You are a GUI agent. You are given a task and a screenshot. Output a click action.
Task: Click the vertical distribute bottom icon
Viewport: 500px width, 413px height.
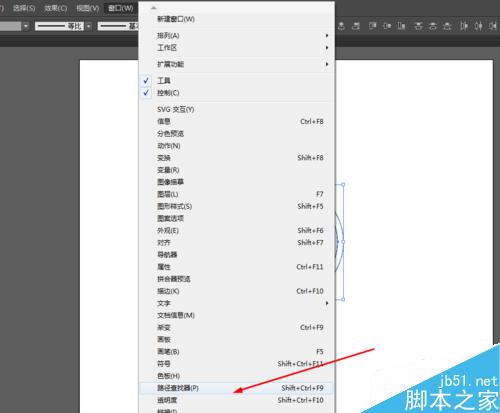(447, 26)
